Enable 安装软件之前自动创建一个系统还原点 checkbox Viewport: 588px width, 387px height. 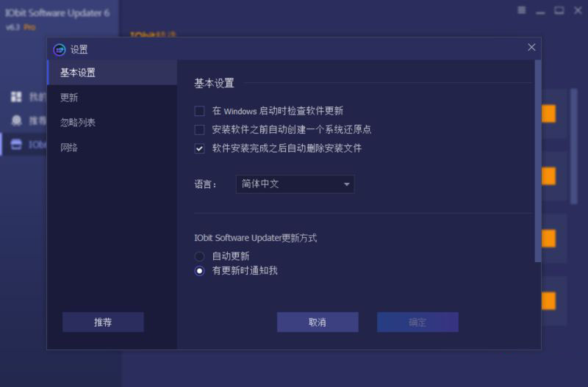coord(199,130)
